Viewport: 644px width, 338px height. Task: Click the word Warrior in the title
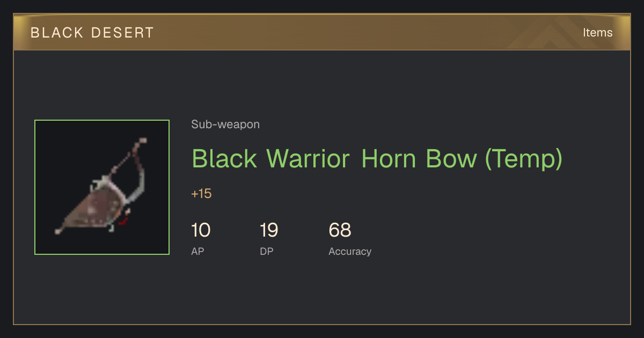(308, 159)
